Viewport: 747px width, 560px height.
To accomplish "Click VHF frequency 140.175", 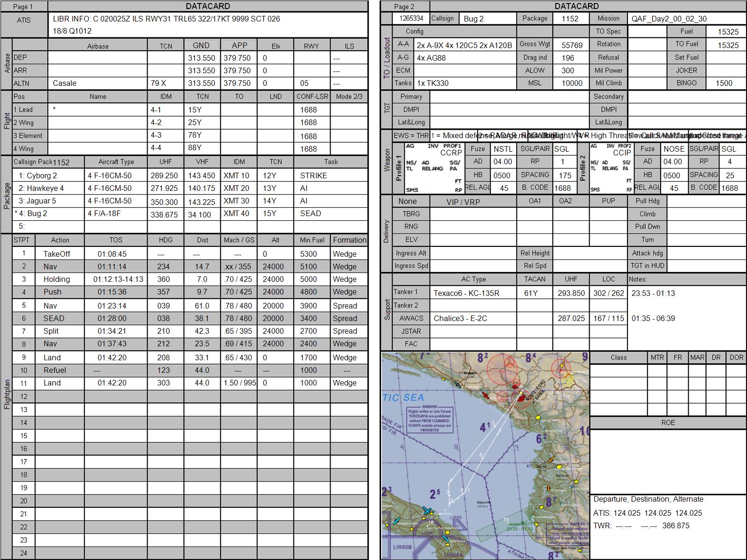I will click(202, 188).
